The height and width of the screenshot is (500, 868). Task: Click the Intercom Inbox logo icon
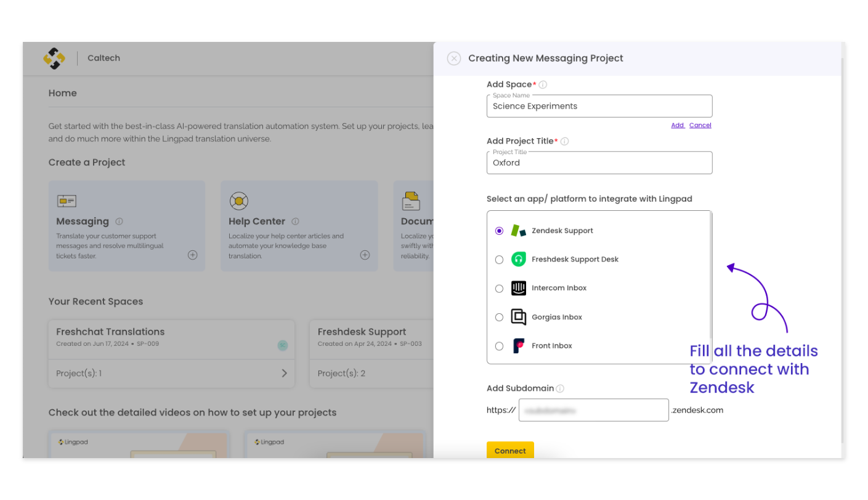tap(519, 288)
